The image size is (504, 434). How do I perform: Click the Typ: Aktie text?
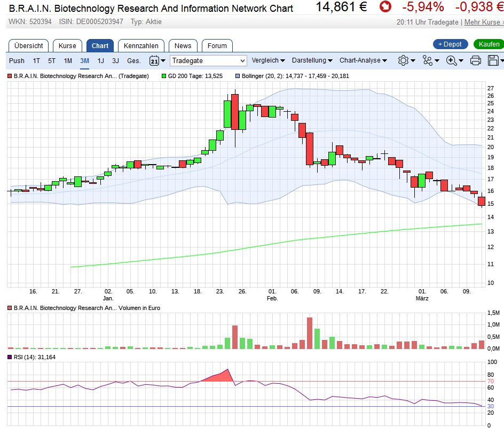(x=146, y=22)
